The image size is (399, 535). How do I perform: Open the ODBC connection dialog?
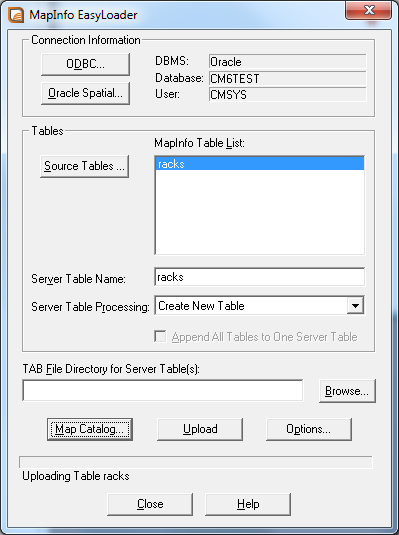[85, 64]
